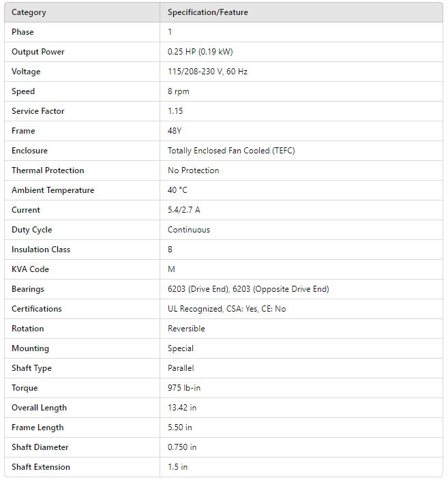
Task: Click the KVA Code value M
Action: (171, 269)
